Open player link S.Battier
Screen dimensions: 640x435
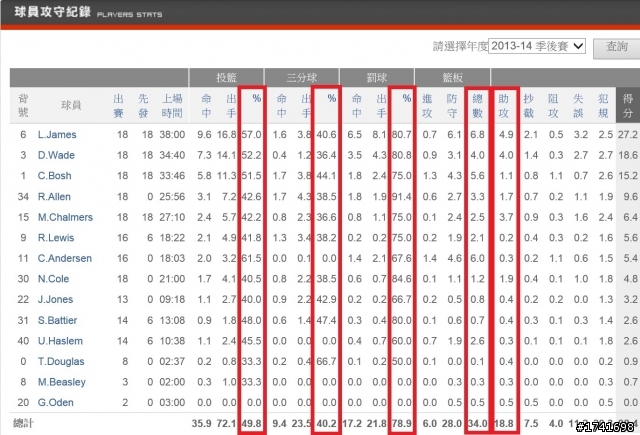click(57, 320)
